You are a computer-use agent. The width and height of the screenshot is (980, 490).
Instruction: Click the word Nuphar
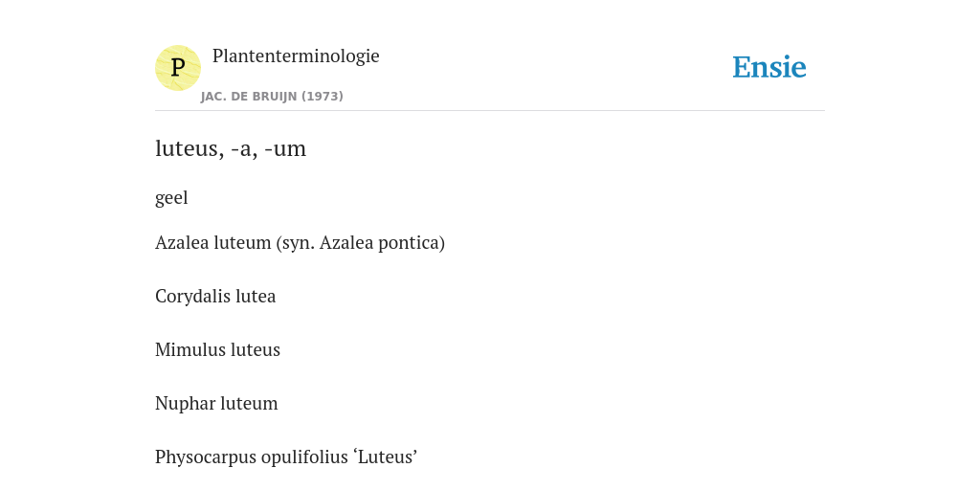point(181,403)
